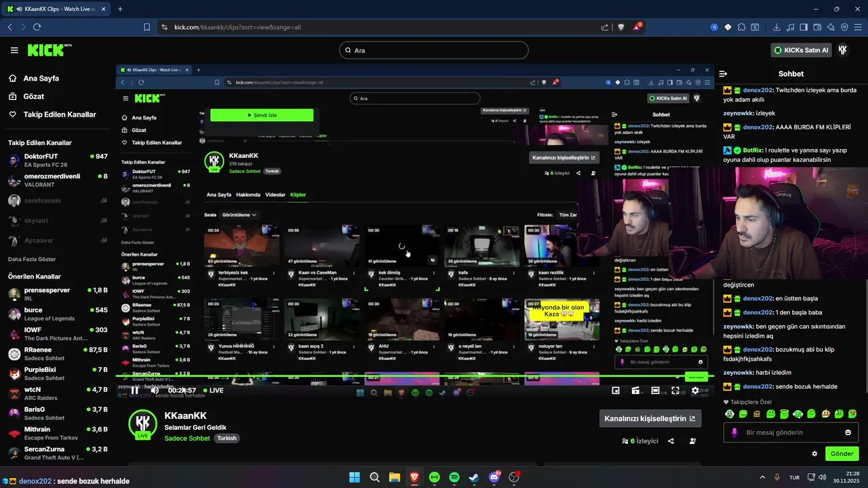Collapse the Sohbet chat panel with the arrow icon
The height and width of the screenshot is (488, 868).
[x=723, y=74]
